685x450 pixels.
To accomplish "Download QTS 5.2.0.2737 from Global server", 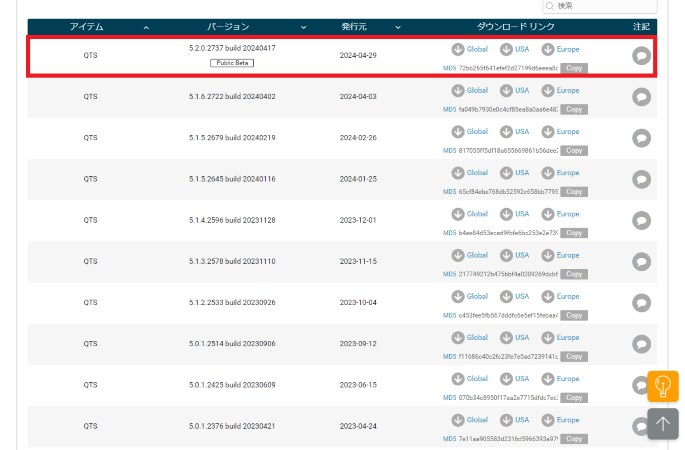I will [470, 49].
